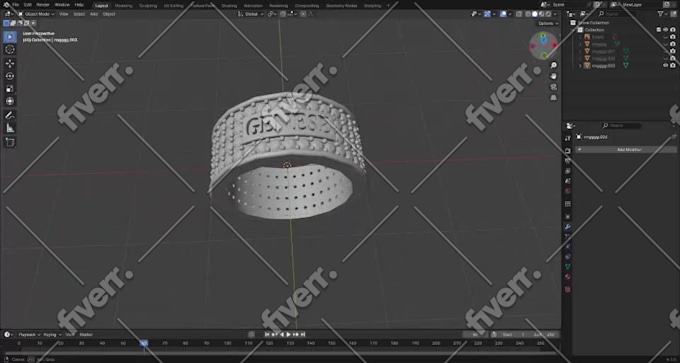Open the File menu
680x363 pixels.
point(16,5)
